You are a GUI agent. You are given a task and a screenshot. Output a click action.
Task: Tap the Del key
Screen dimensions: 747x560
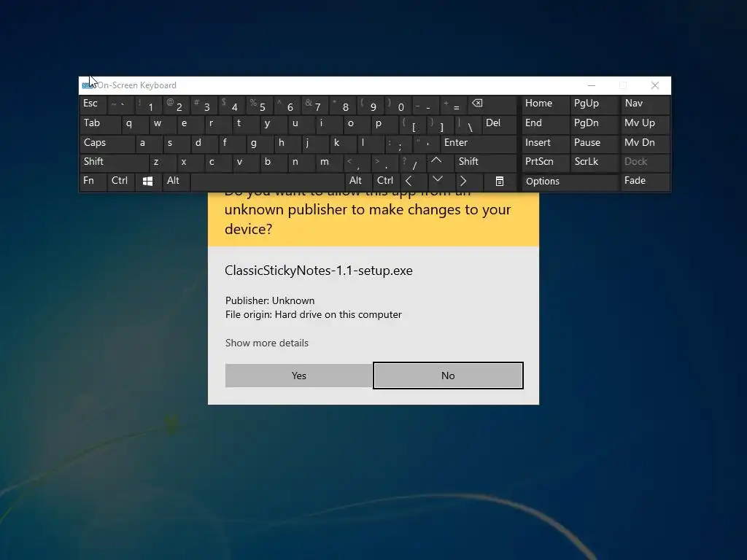click(x=499, y=124)
